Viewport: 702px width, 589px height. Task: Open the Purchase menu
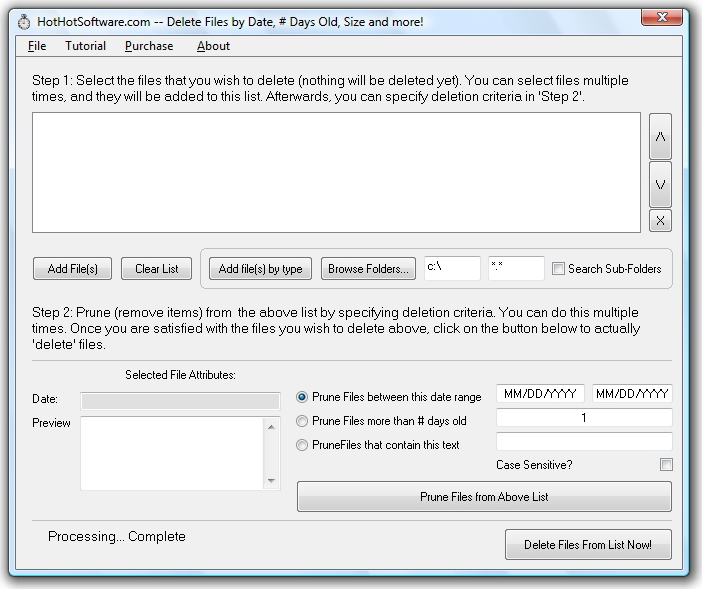coord(149,46)
